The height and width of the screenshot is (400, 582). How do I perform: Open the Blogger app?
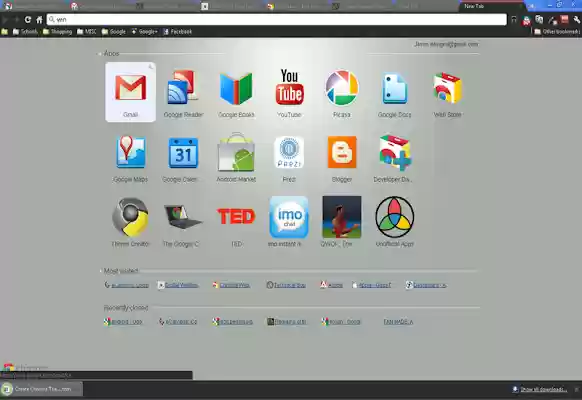coord(341,158)
